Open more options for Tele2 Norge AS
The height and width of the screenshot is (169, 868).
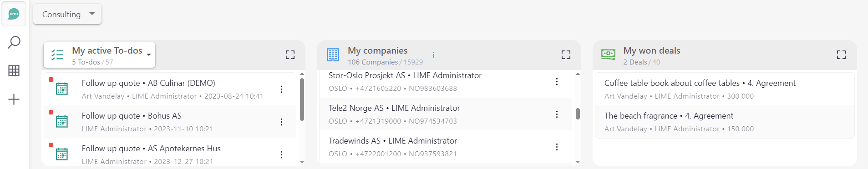pyautogui.click(x=557, y=114)
